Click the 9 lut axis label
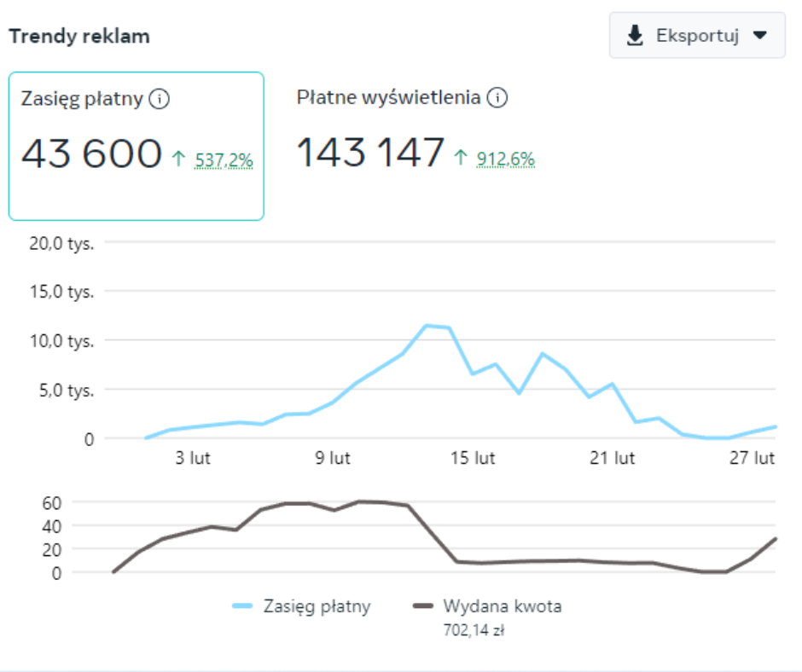 [333, 458]
